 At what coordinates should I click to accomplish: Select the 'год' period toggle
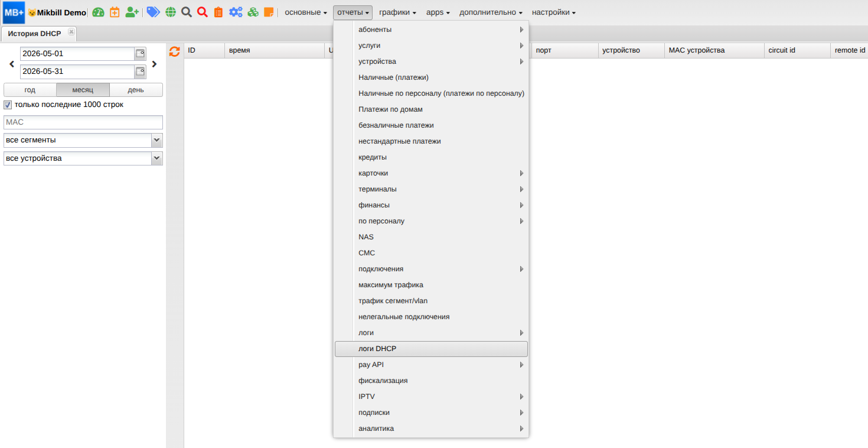30,90
